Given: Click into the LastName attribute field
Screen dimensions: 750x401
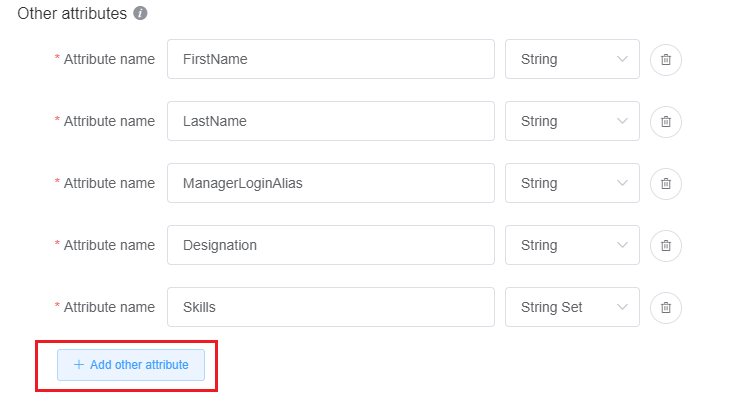Looking at the screenshot, I should (x=330, y=122).
